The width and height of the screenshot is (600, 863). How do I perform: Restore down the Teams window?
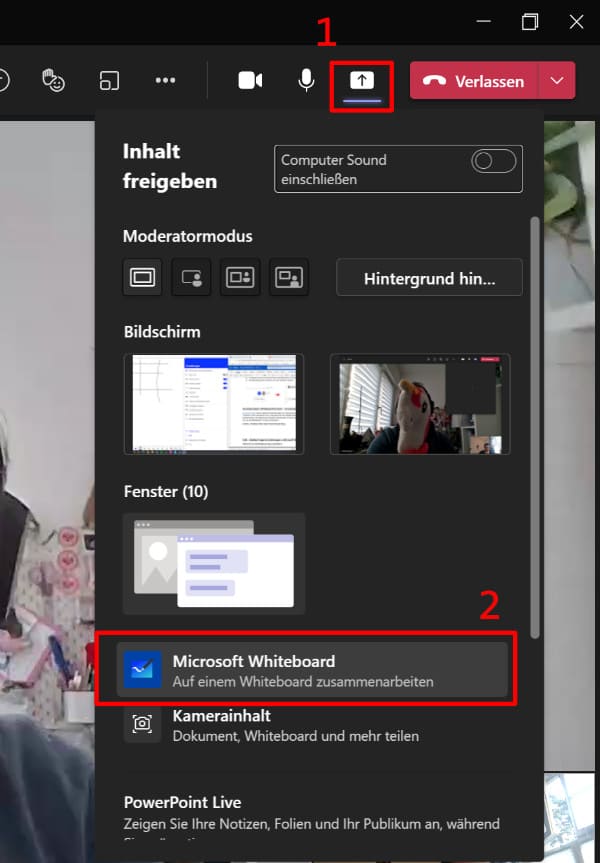[530, 21]
